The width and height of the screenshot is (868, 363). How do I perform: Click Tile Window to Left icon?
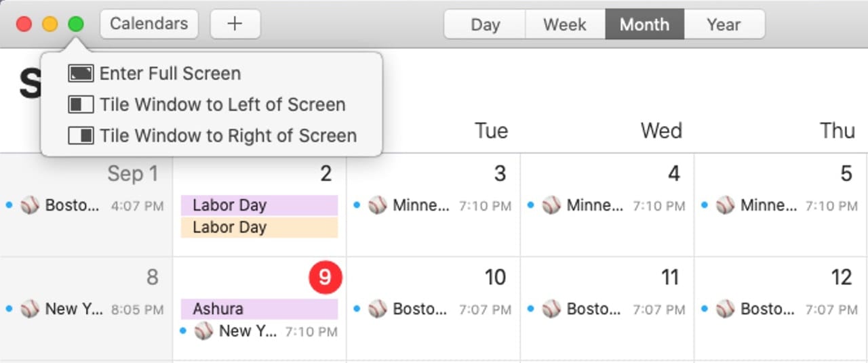[81, 104]
